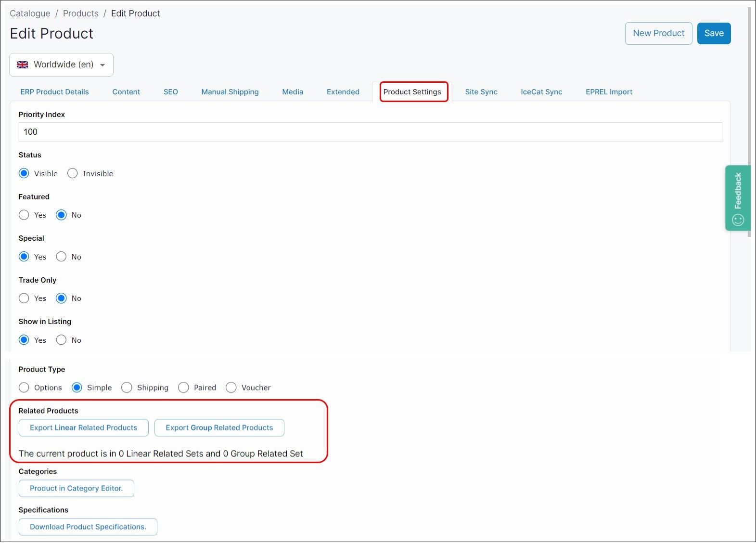The image size is (756, 545).
Task: Click into the Priority Index field
Action: [370, 132]
